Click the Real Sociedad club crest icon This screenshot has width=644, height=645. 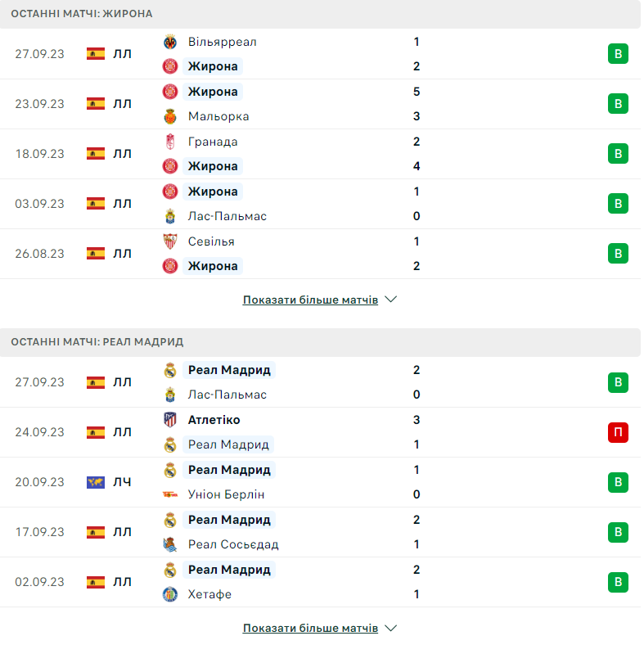click(170, 544)
